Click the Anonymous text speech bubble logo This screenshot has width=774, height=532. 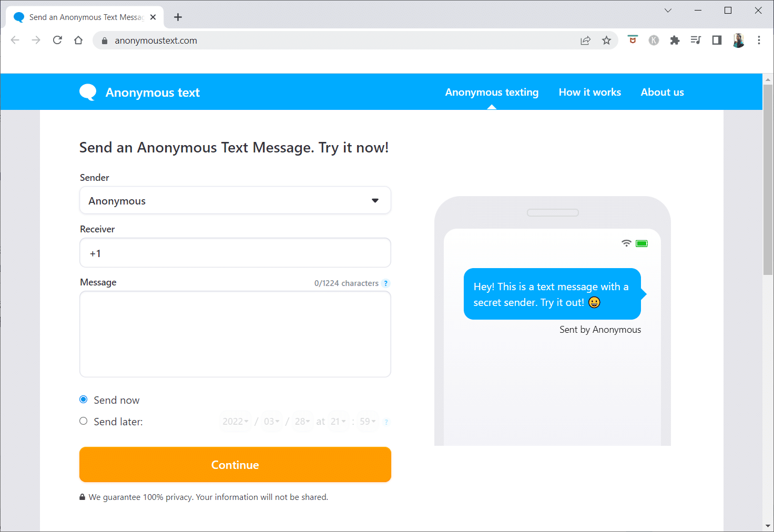tap(88, 92)
